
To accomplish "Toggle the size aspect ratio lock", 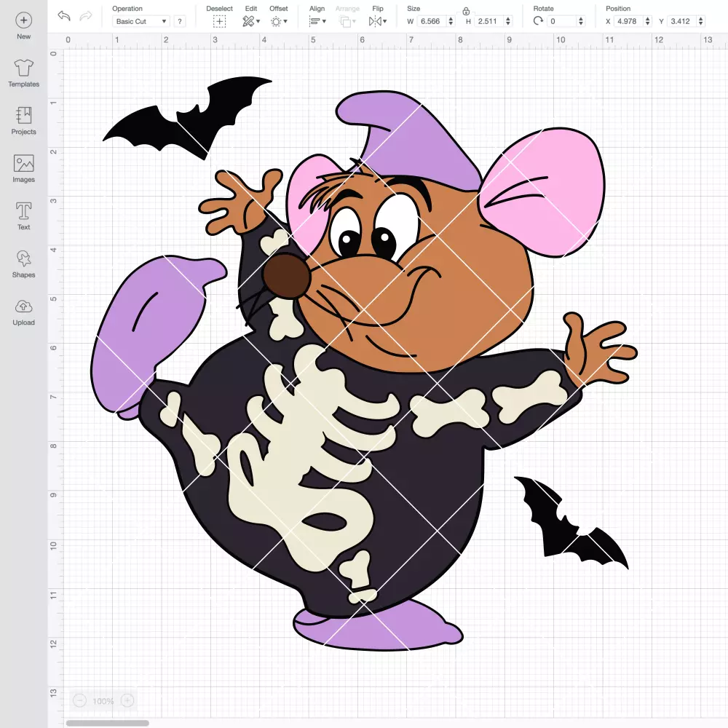I will [466, 11].
